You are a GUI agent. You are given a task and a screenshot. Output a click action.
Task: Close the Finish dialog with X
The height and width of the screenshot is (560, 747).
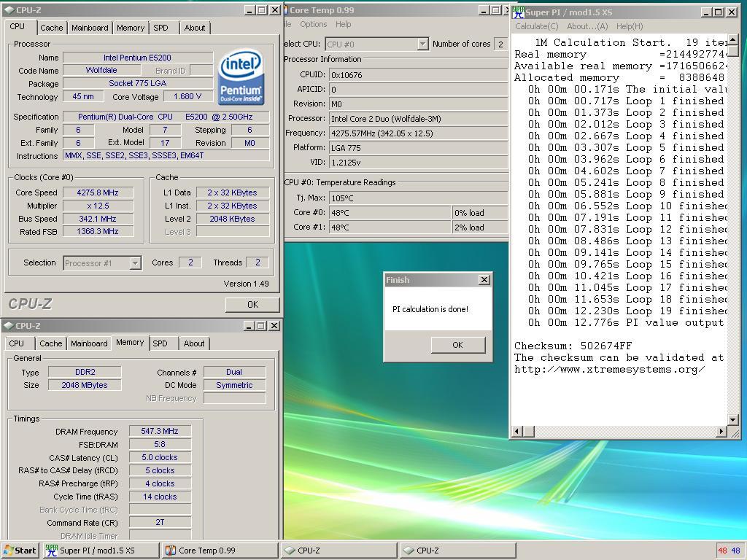tap(484, 280)
